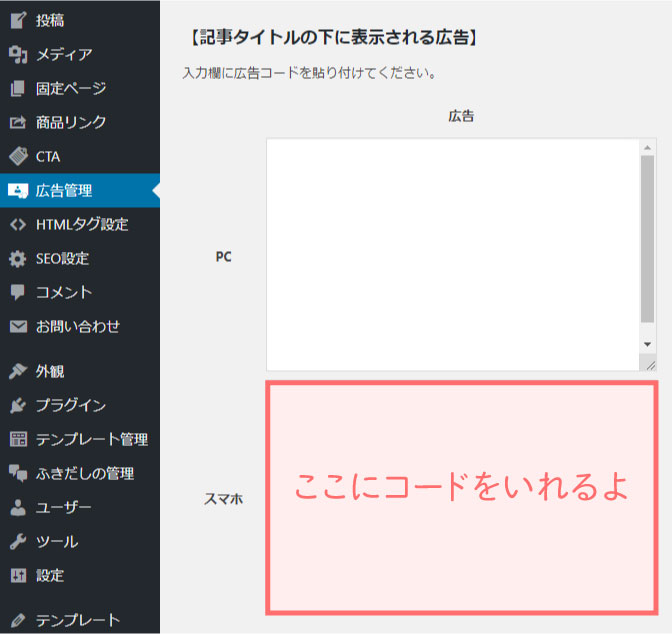This screenshot has height=634, width=672.
Task: Open ツール menu
Action: point(80,541)
